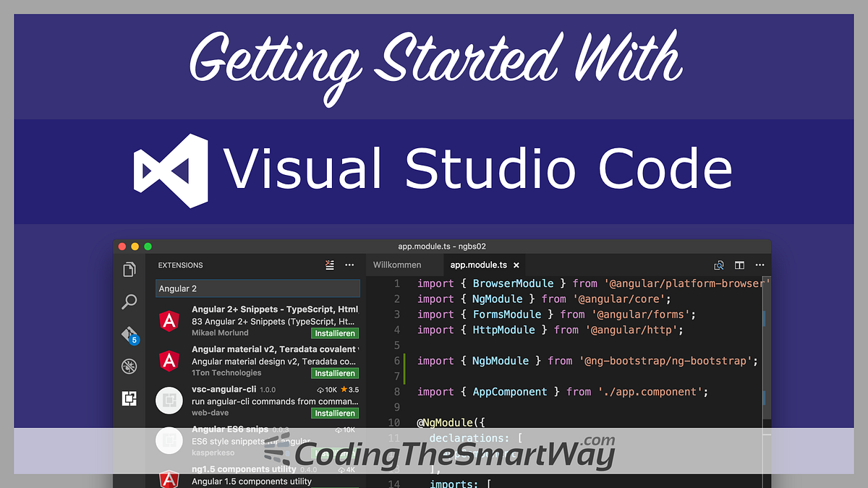Click the Angular logo thumbnail of ng1.5 components utility
Viewport: 868px width, 488px height.
click(x=169, y=479)
